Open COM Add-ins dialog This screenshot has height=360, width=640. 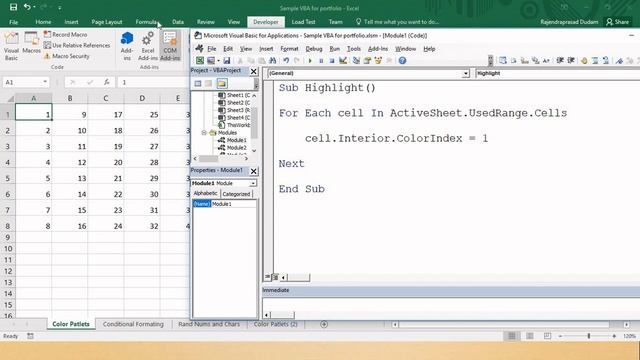[x=170, y=46]
